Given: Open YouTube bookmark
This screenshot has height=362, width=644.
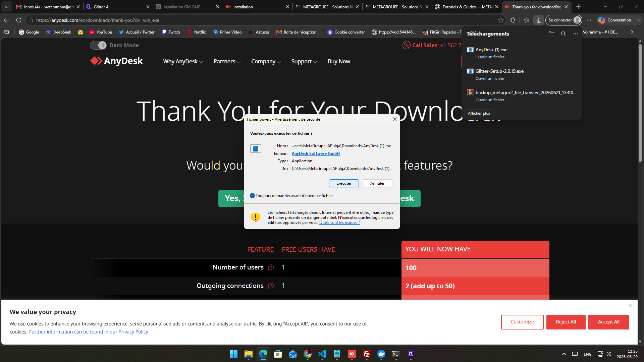Looking at the screenshot, I should pyautogui.click(x=101, y=32).
